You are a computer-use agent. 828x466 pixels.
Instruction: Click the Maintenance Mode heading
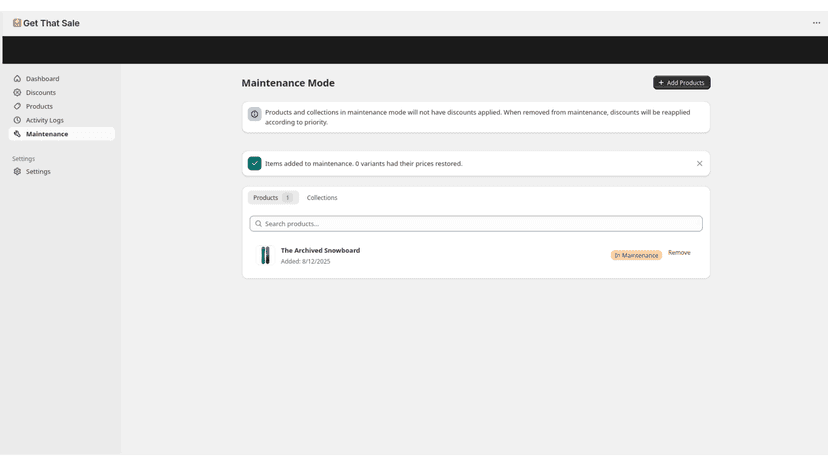(x=288, y=83)
